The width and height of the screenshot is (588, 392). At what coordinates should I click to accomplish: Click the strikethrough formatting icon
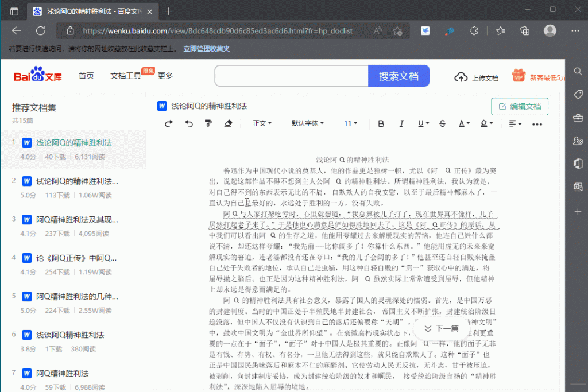click(x=442, y=123)
